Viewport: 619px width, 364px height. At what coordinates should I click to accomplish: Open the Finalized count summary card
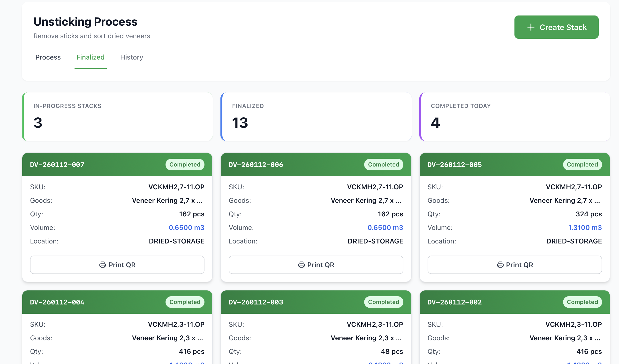pos(316,117)
